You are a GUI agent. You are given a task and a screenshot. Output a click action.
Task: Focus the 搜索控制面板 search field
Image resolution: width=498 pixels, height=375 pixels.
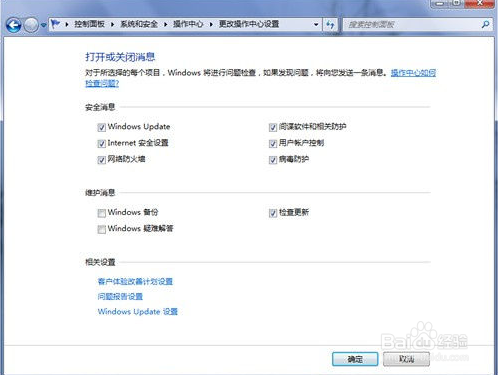click(x=412, y=24)
